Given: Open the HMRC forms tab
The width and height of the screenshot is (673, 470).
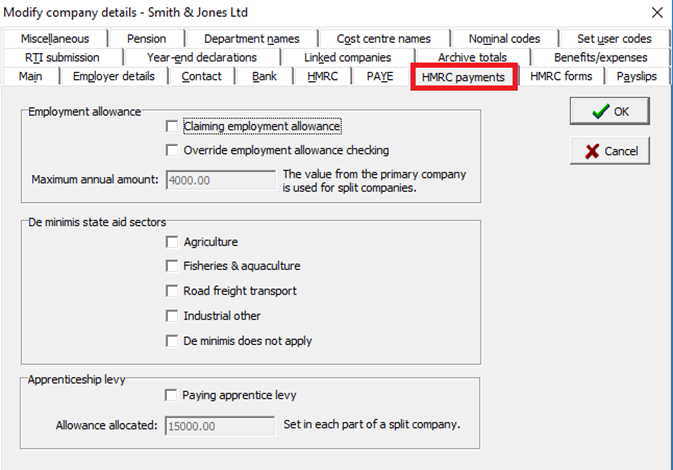Looking at the screenshot, I should click(561, 76).
